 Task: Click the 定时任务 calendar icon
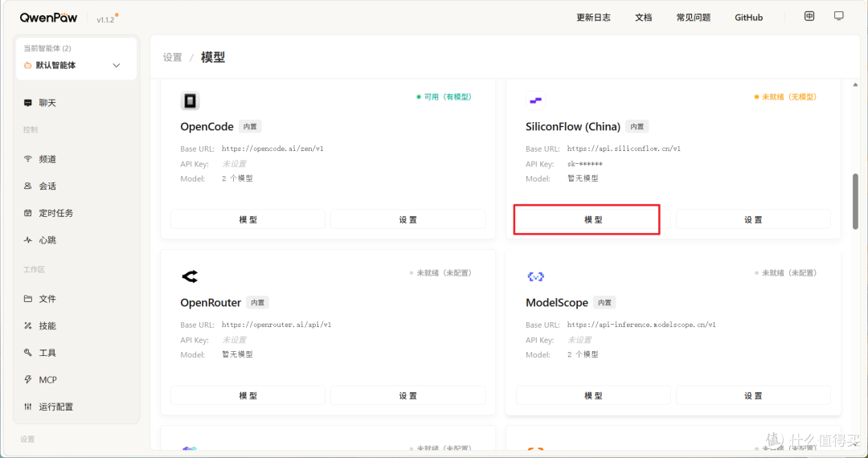coord(27,213)
